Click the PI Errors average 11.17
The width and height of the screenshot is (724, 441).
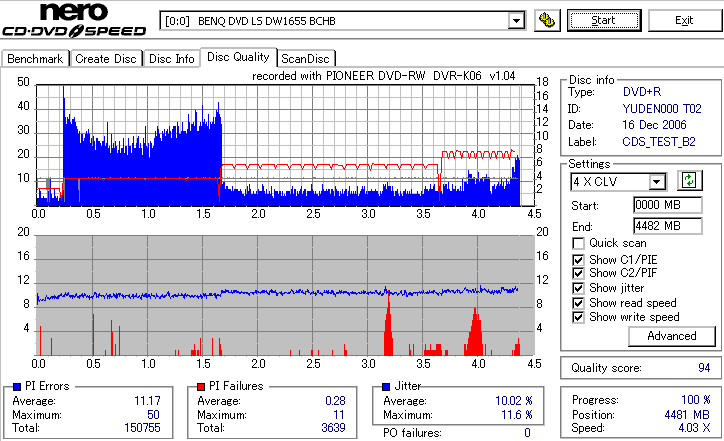pyautogui.click(x=147, y=401)
